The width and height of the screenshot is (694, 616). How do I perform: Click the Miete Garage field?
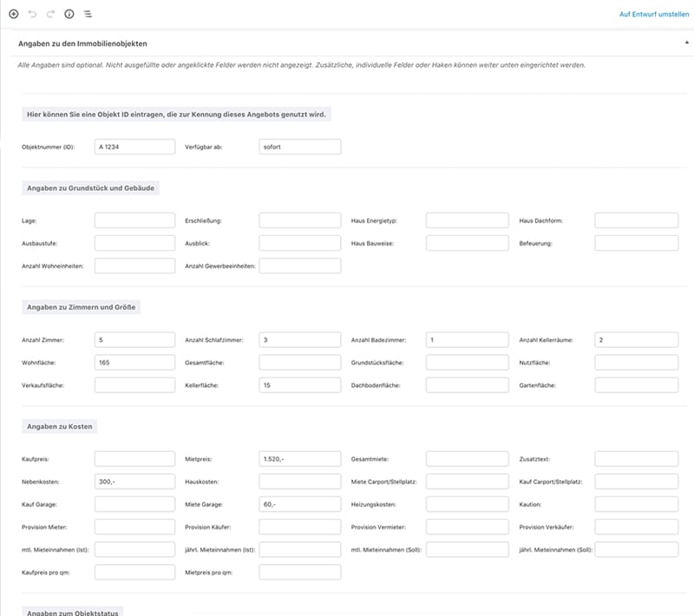(x=299, y=504)
